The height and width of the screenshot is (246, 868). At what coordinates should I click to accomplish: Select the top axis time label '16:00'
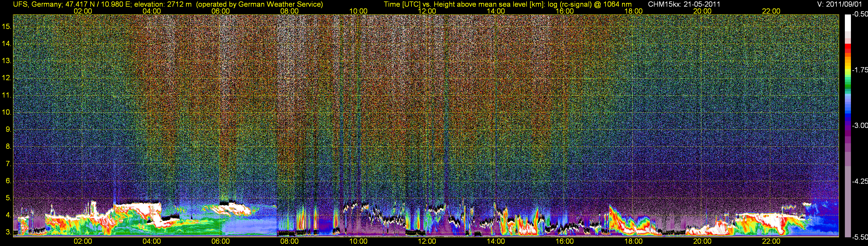pos(565,11)
